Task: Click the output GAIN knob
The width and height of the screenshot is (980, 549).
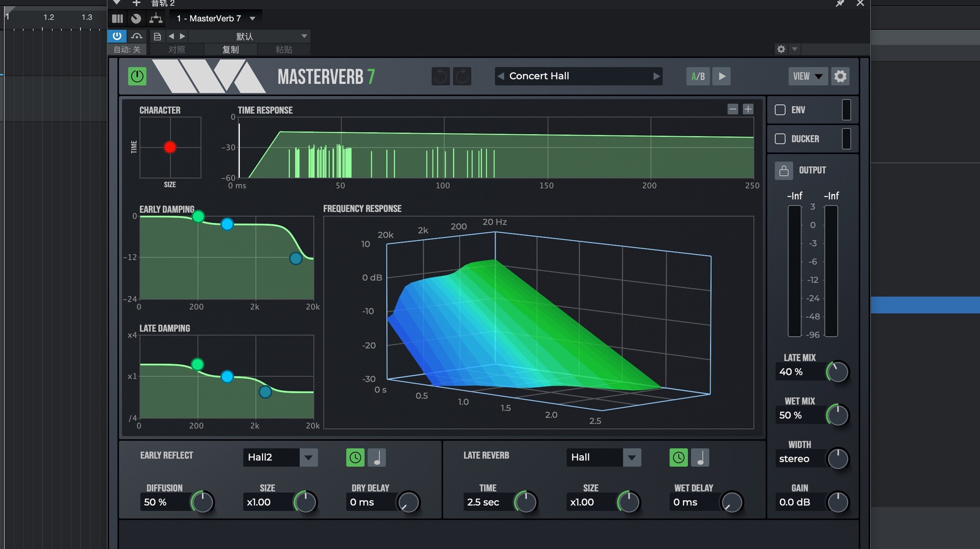Action: pyautogui.click(x=837, y=502)
